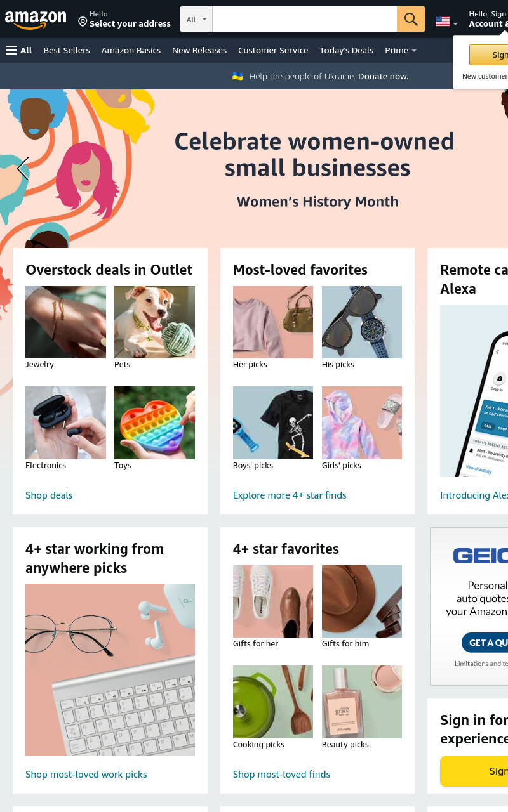
Task: Click the US flag language icon
Action: (443, 22)
